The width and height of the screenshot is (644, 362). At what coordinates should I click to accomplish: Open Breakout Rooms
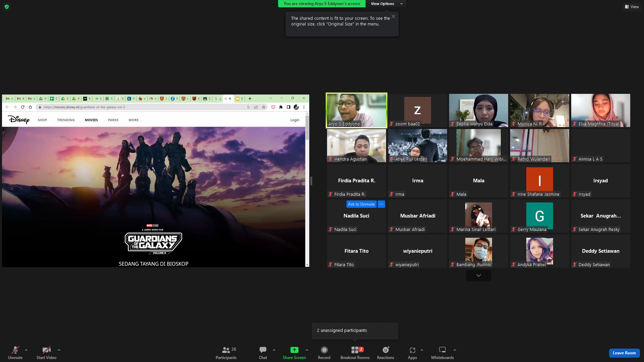(355, 353)
